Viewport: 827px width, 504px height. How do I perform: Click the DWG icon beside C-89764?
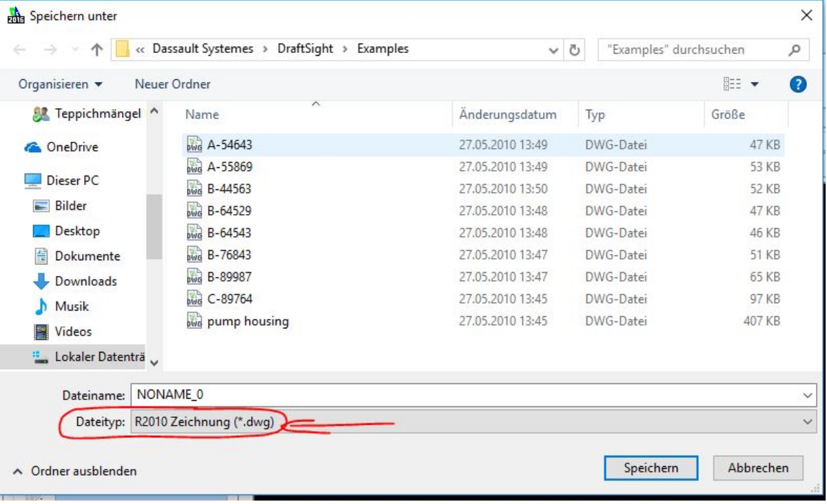pos(194,299)
